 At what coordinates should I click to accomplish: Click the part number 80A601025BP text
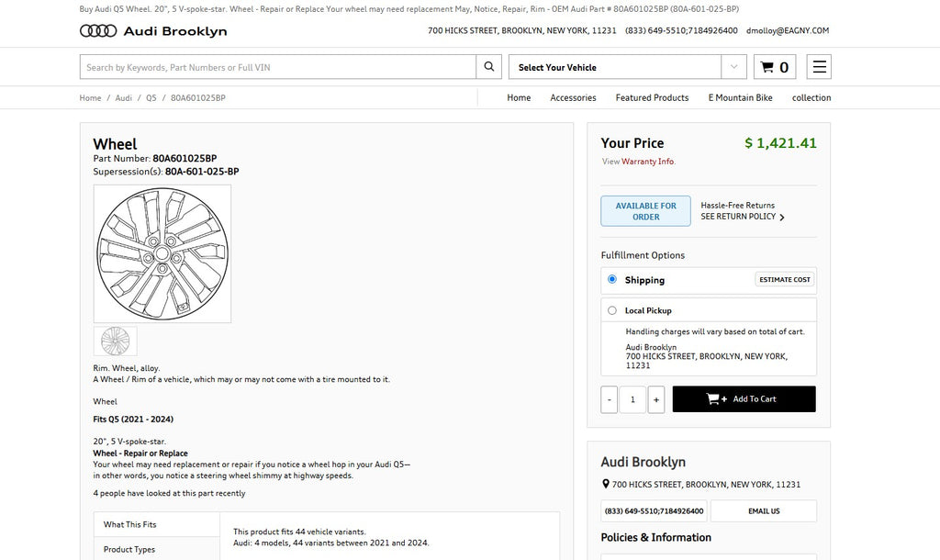tap(185, 158)
